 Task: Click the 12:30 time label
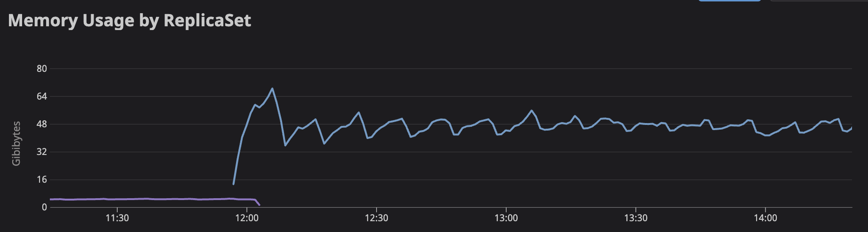tap(377, 218)
